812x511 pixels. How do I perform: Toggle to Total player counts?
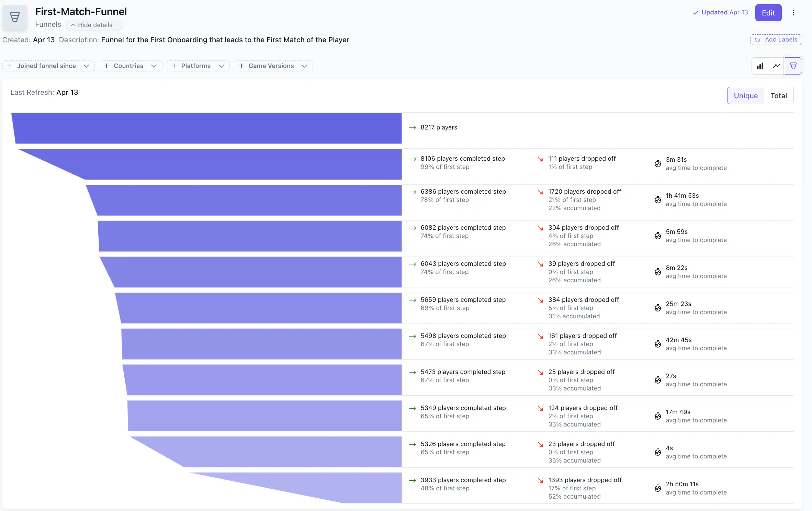pos(778,96)
